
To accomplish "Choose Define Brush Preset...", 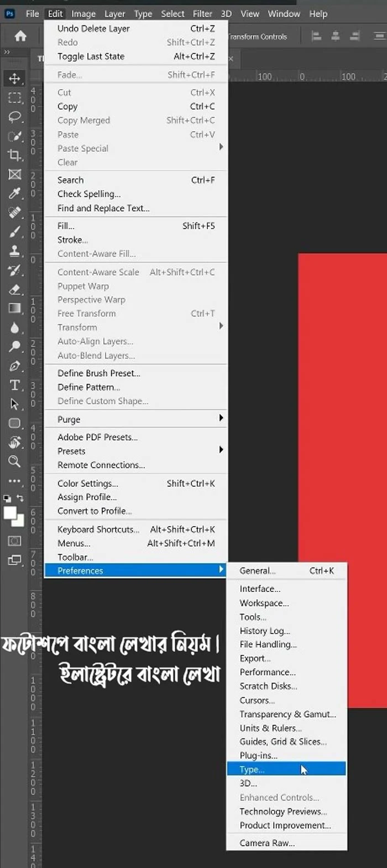I will [136, 373].
